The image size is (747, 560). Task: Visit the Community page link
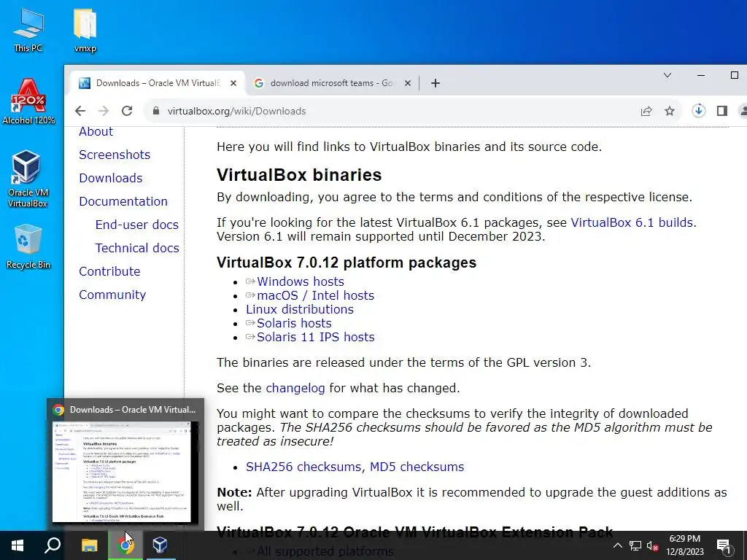[112, 295]
